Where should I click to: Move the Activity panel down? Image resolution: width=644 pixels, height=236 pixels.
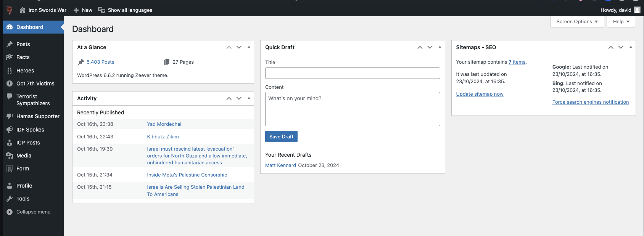[239, 98]
